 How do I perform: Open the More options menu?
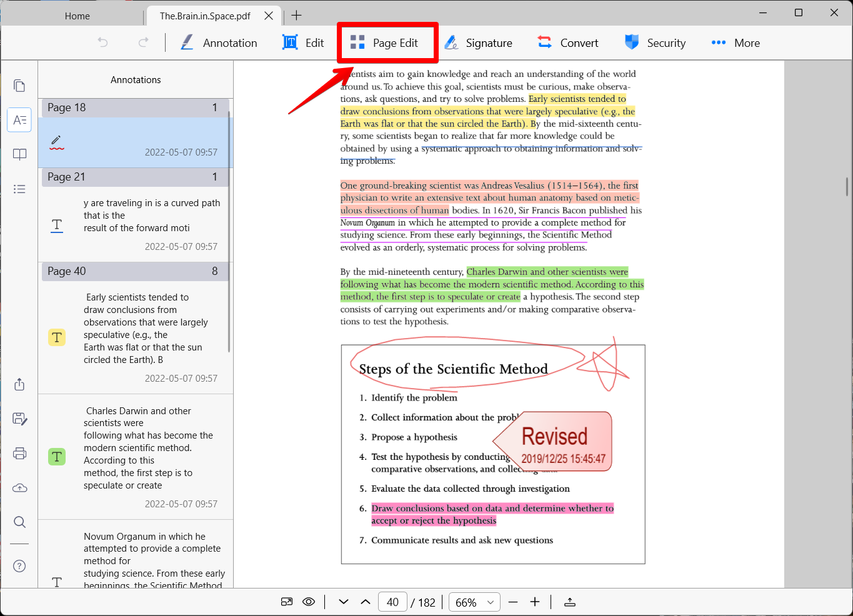pos(736,42)
